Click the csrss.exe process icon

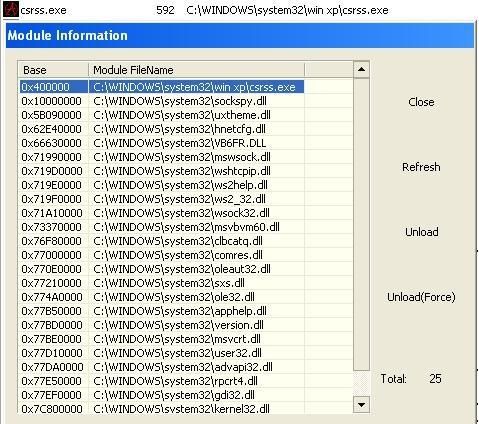point(11,9)
